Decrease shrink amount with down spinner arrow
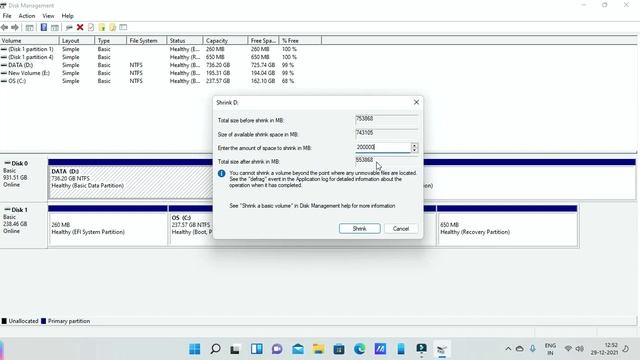The width and height of the screenshot is (640, 360). [414, 150]
